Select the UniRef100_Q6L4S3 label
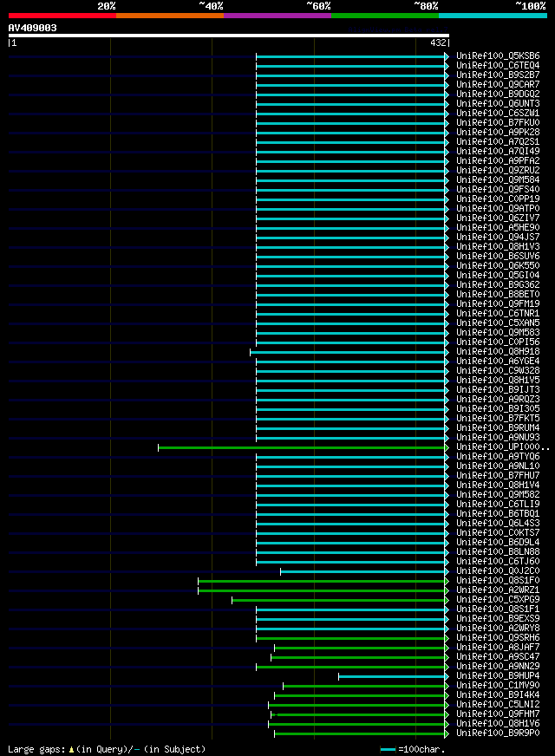 click(498, 523)
